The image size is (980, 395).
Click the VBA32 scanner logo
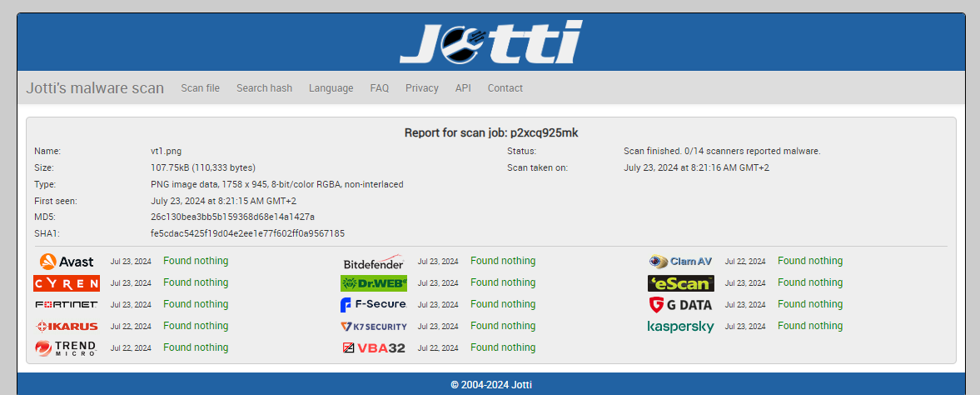tap(374, 348)
